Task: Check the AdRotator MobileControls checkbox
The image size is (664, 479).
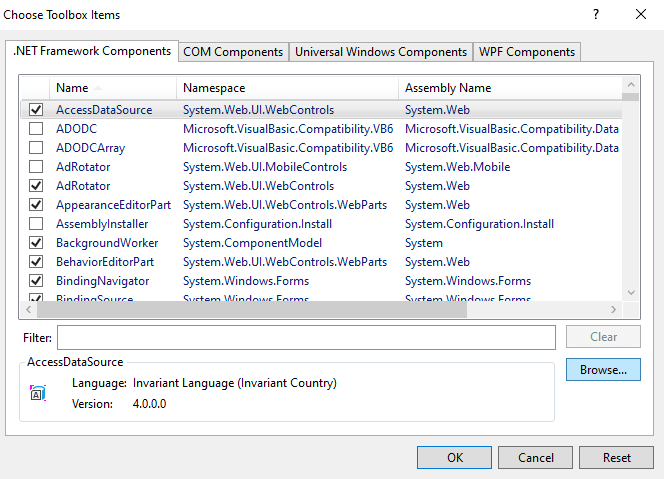Action: (x=36, y=167)
